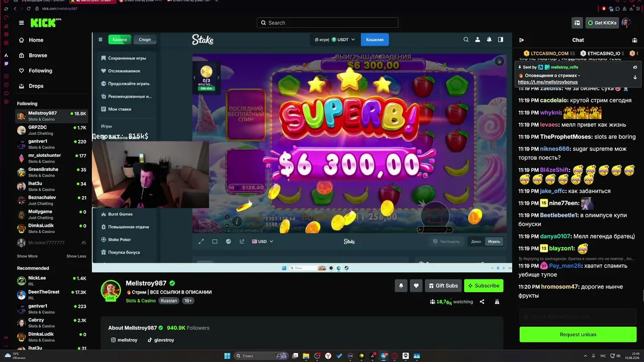Click the Russian language tag
This screenshot has width=644, height=362.
[x=169, y=301]
